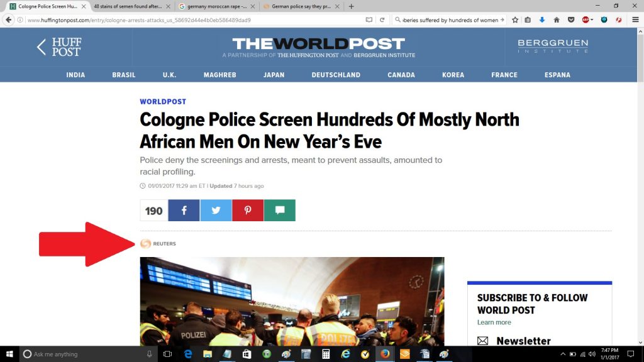This screenshot has width=644, height=362.
Task: Open the taskbar clock and date
Action: (x=609, y=354)
